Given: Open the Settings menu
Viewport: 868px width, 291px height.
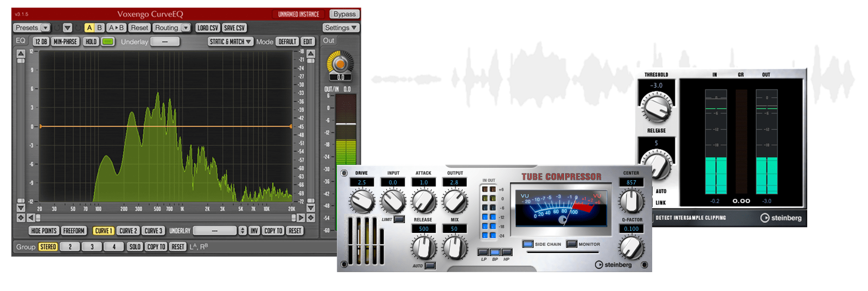Looking at the screenshot, I should [x=341, y=28].
